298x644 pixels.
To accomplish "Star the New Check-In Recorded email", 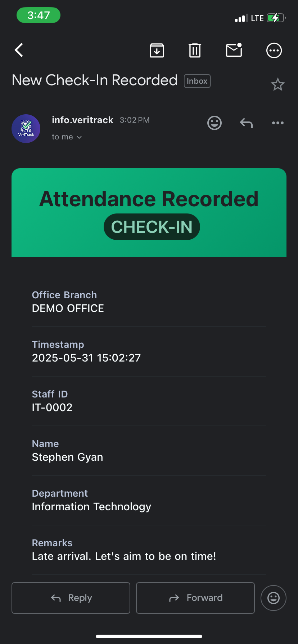I will (x=277, y=84).
